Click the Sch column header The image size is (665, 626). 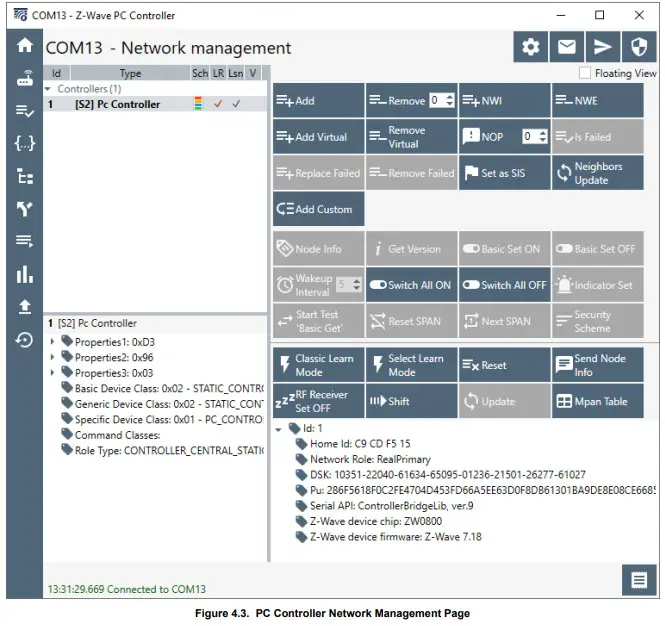200,73
